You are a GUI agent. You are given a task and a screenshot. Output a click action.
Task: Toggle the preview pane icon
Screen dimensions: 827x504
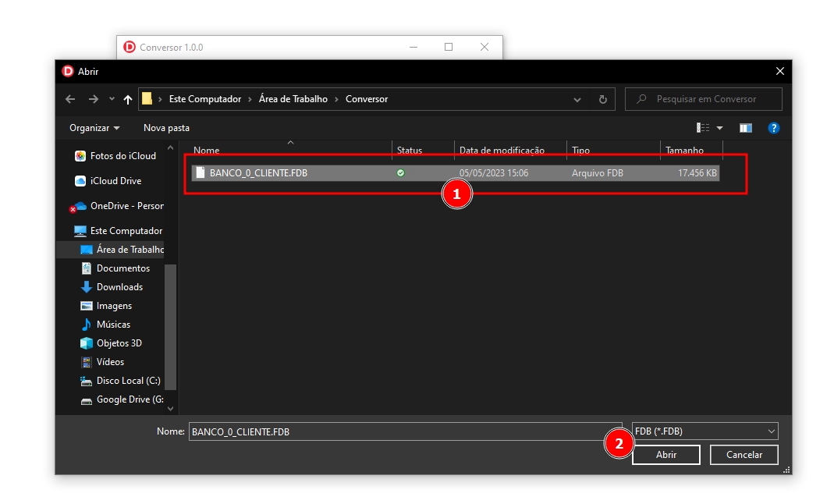(x=746, y=128)
